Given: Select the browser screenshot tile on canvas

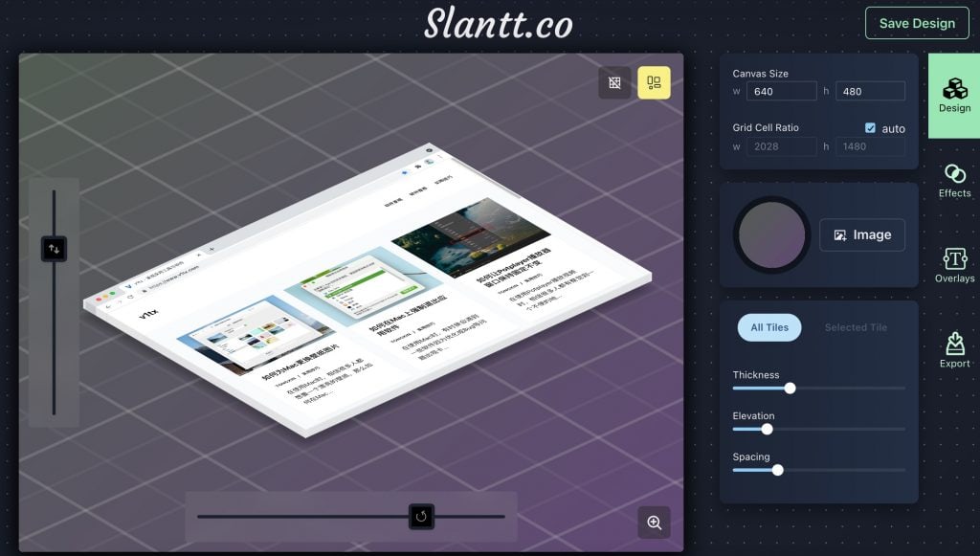Looking at the screenshot, I should click(x=367, y=290).
